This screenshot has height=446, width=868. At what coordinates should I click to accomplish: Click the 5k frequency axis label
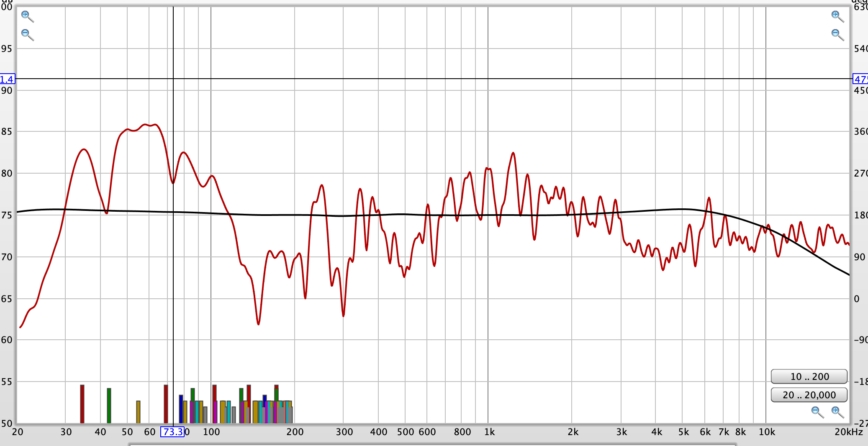point(683,432)
